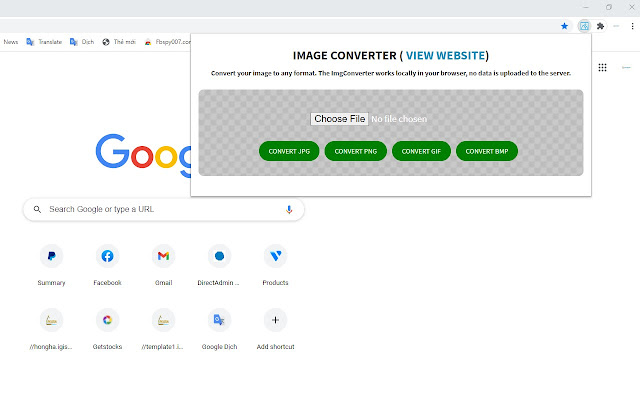The image size is (640, 400).
Task: Click the Add shortcut plus icon
Action: click(x=276, y=320)
